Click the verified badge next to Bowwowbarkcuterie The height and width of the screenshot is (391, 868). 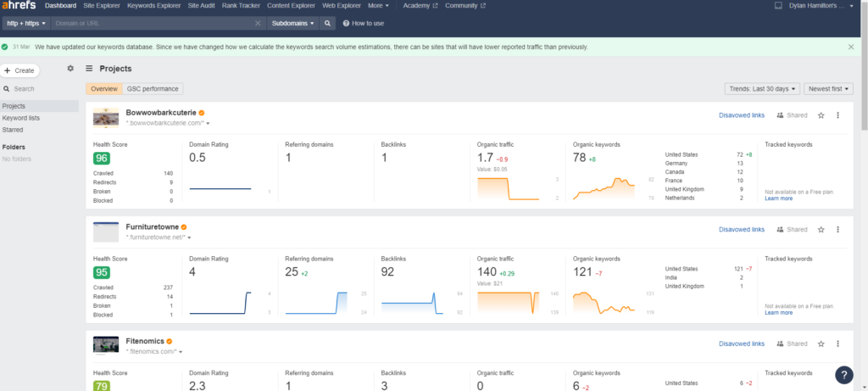[202, 113]
